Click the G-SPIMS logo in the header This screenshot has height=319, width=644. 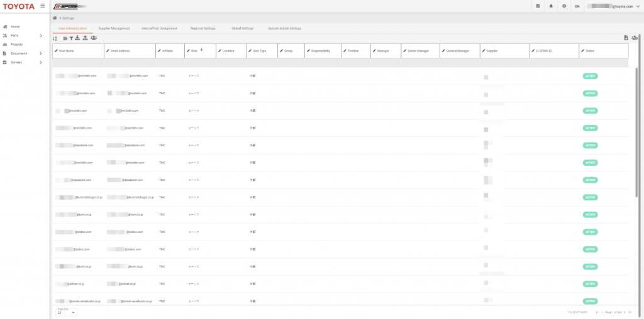tap(70, 6)
